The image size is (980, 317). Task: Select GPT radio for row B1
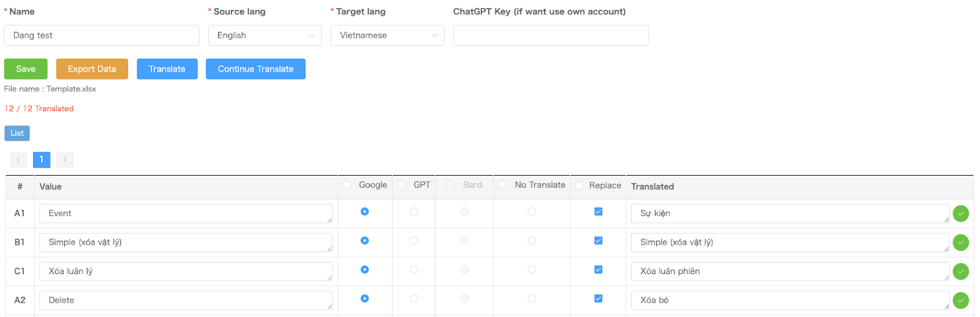pyautogui.click(x=414, y=241)
